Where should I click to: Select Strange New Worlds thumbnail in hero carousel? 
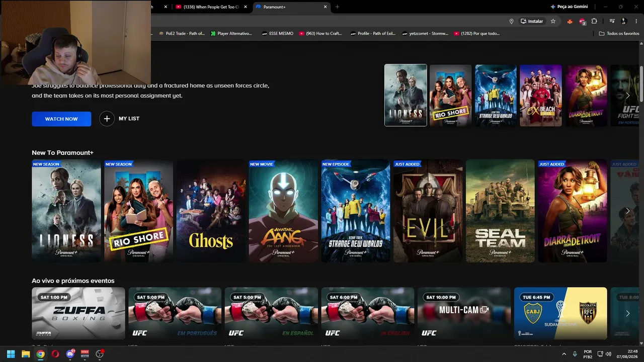tap(496, 95)
